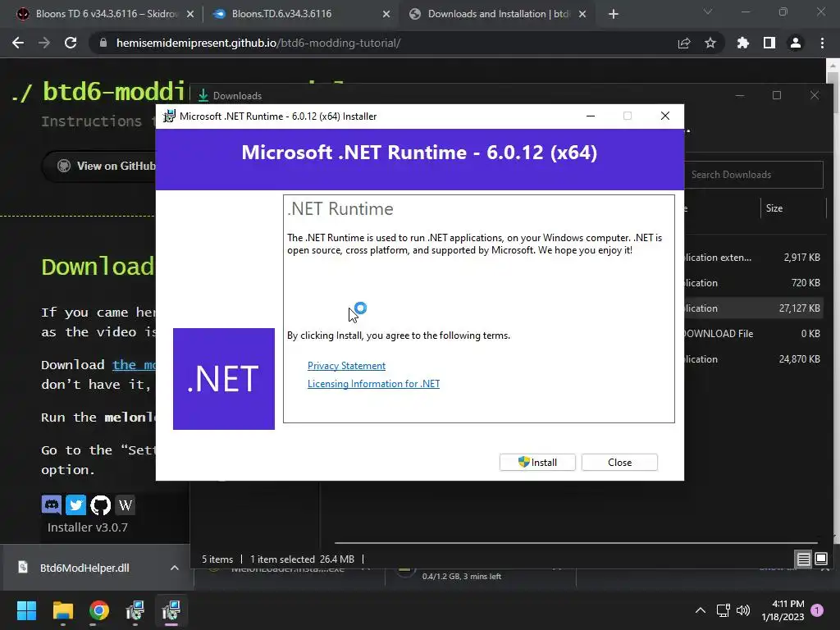Open Wiki W icon on MelonLoader image
The image size is (840, 630).
[x=125, y=504]
